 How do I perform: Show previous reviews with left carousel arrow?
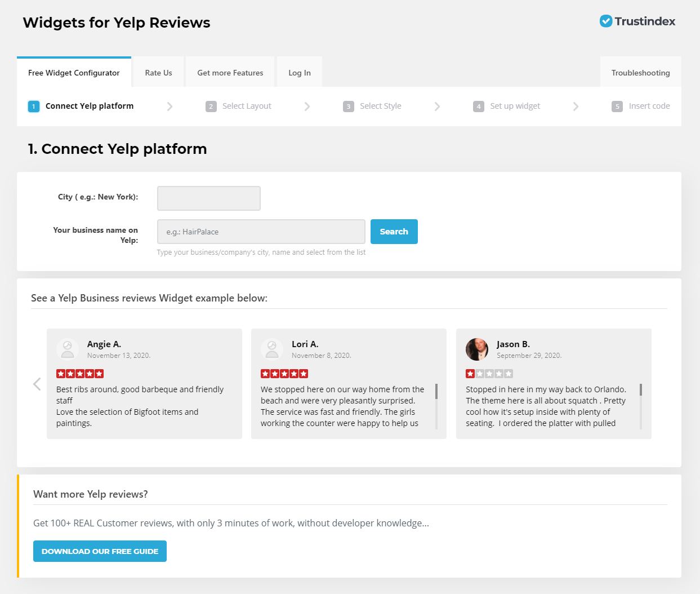(37, 384)
